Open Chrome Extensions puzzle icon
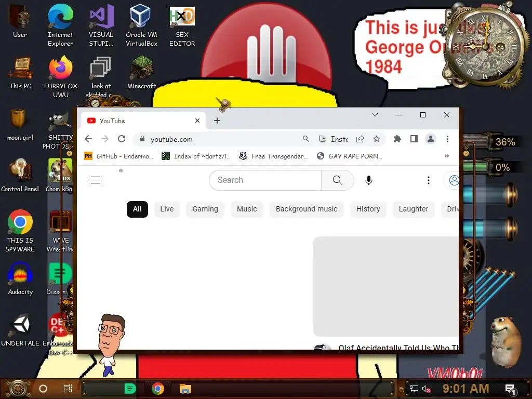Image resolution: width=532 pixels, height=399 pixels. [x=397, y=139]
